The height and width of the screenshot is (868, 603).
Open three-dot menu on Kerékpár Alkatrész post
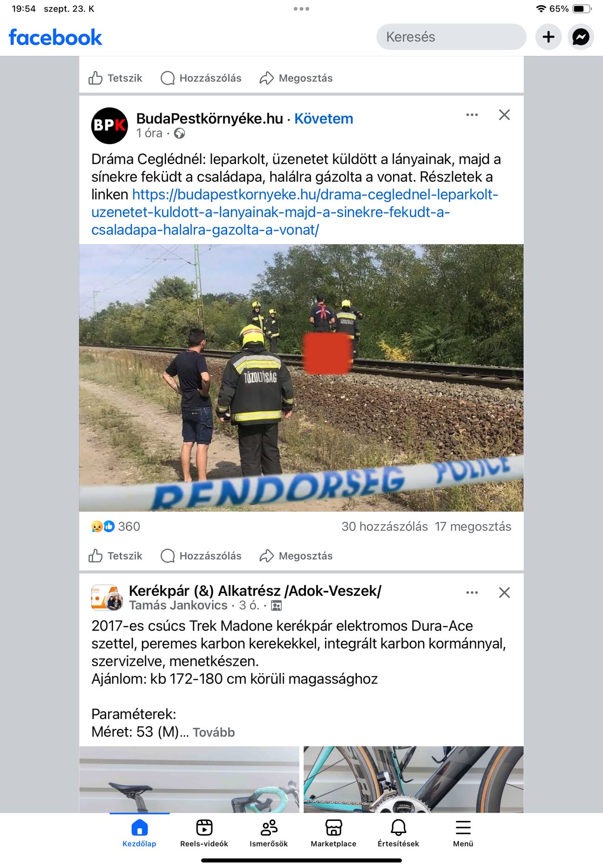click(472, 593)
